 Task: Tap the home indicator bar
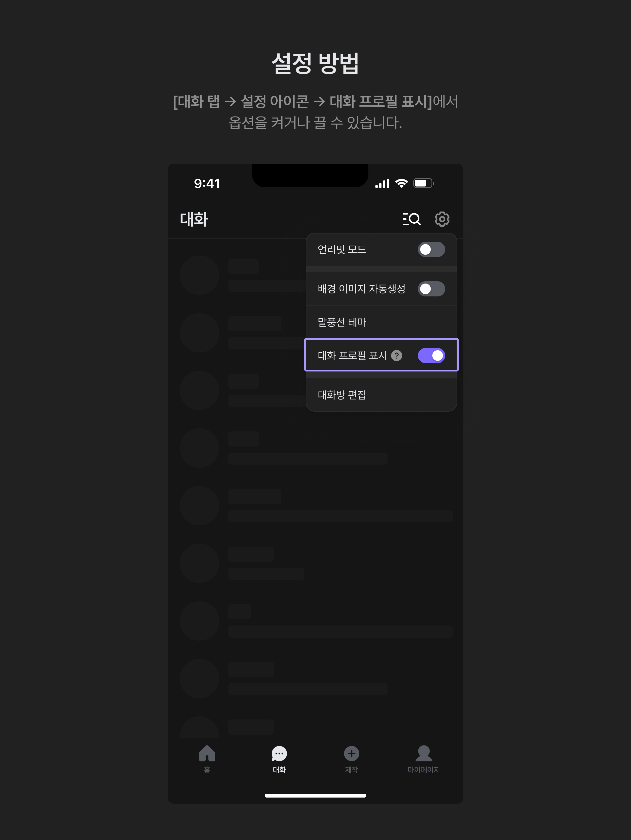point(315,796)
